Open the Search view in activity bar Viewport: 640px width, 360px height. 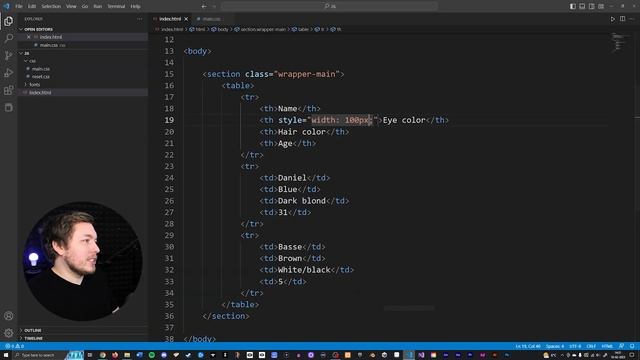point(9,38)
